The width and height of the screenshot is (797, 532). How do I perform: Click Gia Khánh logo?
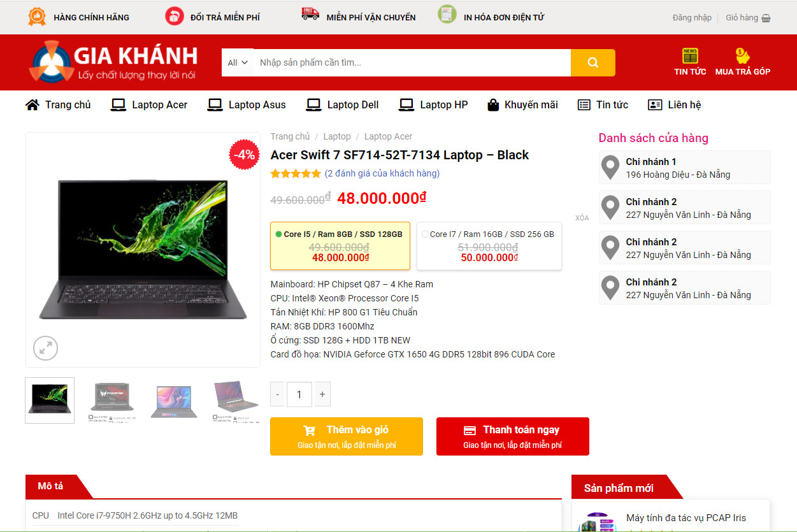pyautogui.click(x=113, y=62)
